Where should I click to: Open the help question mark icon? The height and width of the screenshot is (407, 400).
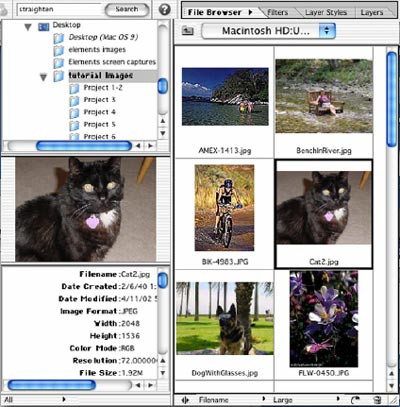point(164,10)
